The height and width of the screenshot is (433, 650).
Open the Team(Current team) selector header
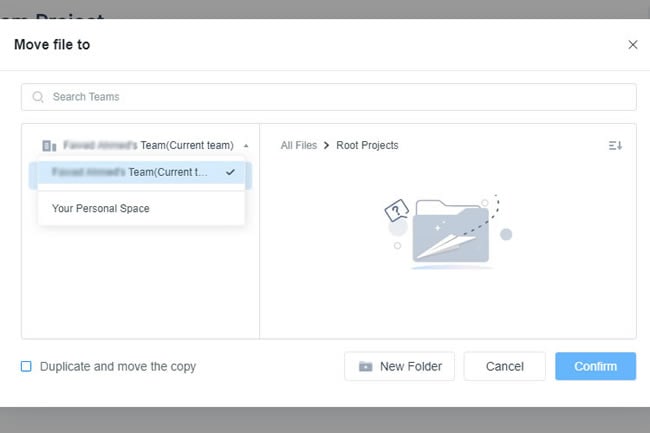click(x=147, y=145)
